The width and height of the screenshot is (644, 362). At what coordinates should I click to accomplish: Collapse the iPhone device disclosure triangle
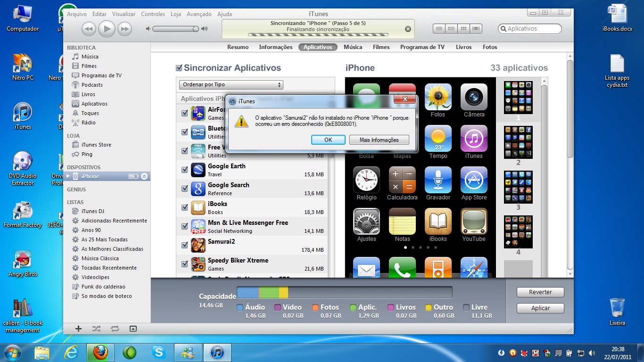68,176
